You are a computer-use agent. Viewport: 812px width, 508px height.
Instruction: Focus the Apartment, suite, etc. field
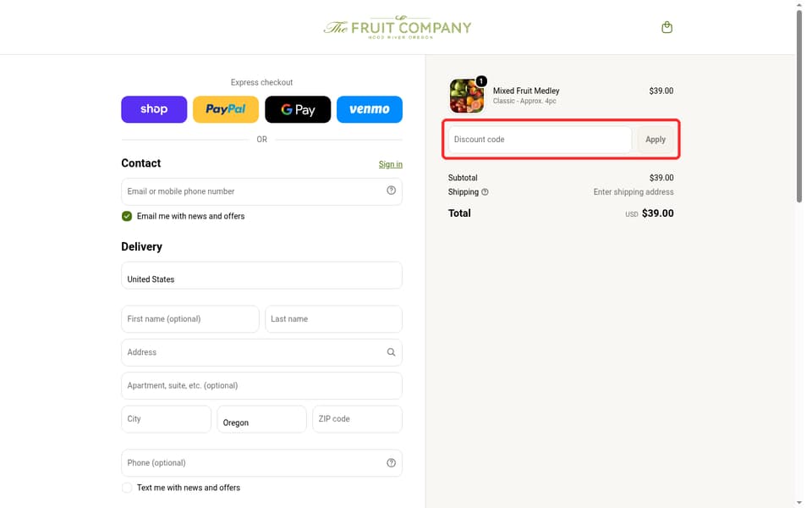(261, 386)
